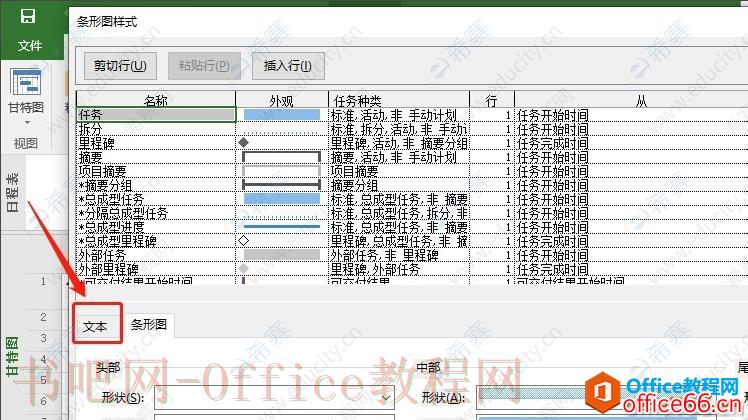Click the 甘特图 view icon
This screenshot has height=420, width=748.
click(26, 82)
